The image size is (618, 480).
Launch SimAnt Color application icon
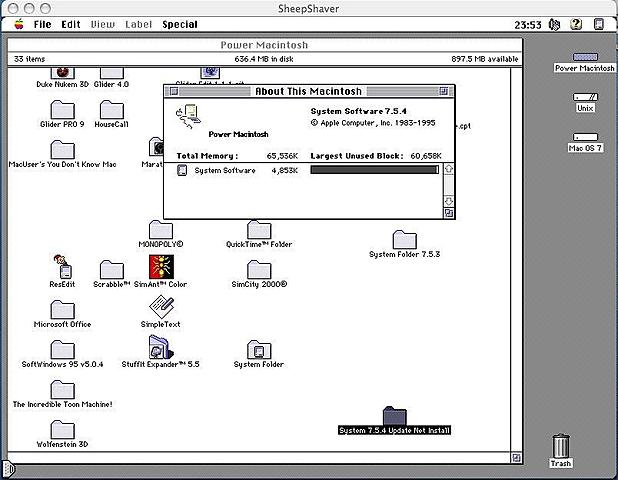click(x=161, y=267)
